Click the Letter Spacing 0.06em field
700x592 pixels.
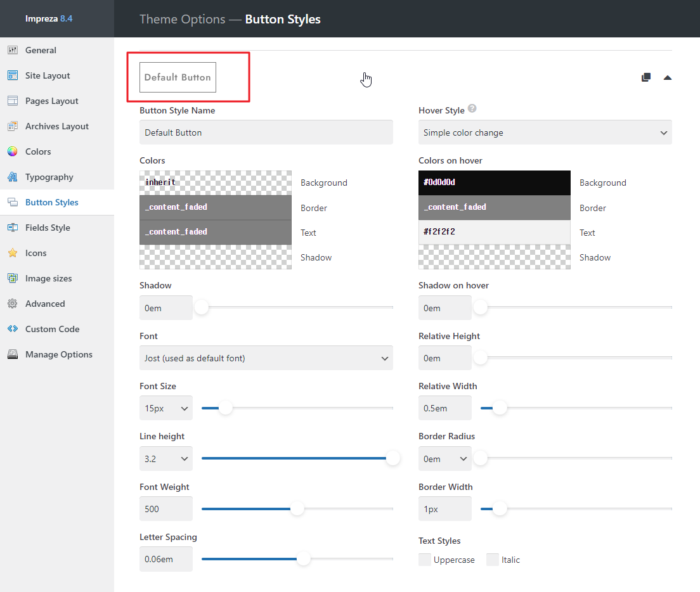coord(166,559)
